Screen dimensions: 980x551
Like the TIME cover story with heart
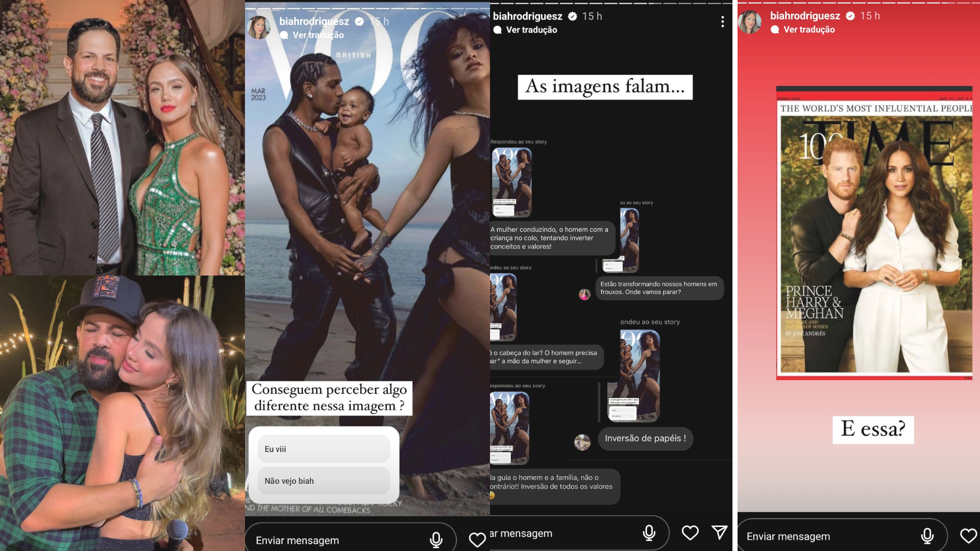pyautogui.click(x=968, y=536)
